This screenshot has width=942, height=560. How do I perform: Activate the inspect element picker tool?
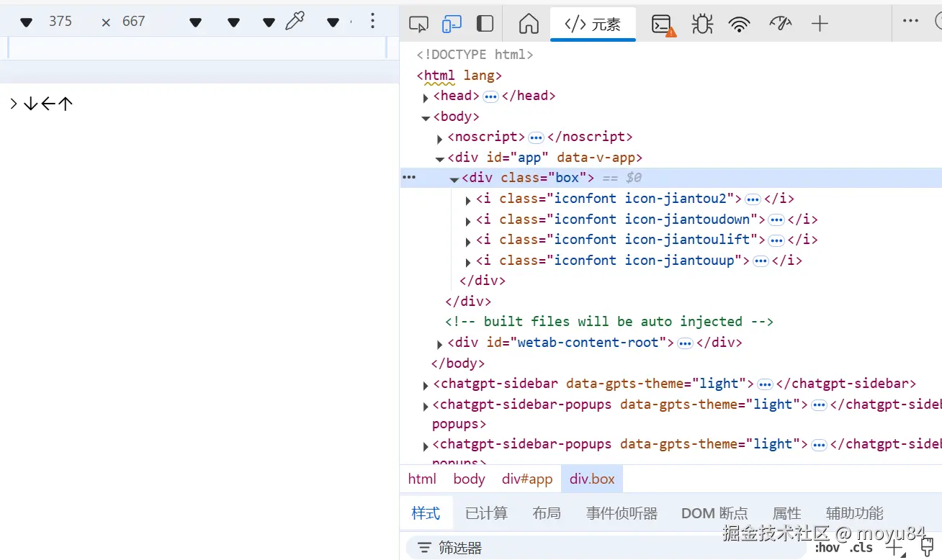tap(418, 24)
